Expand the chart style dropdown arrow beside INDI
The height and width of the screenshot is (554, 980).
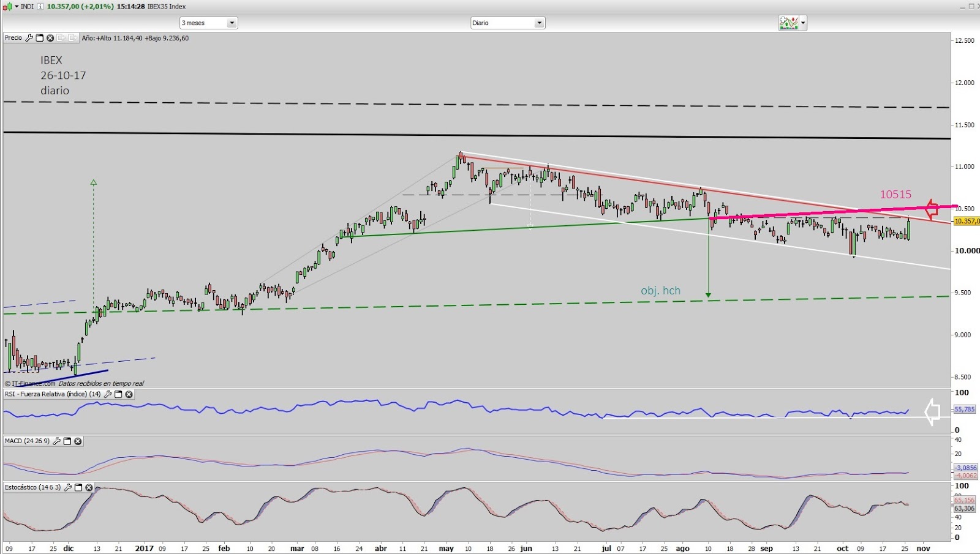pyautogui.click(x=17, y=6)
